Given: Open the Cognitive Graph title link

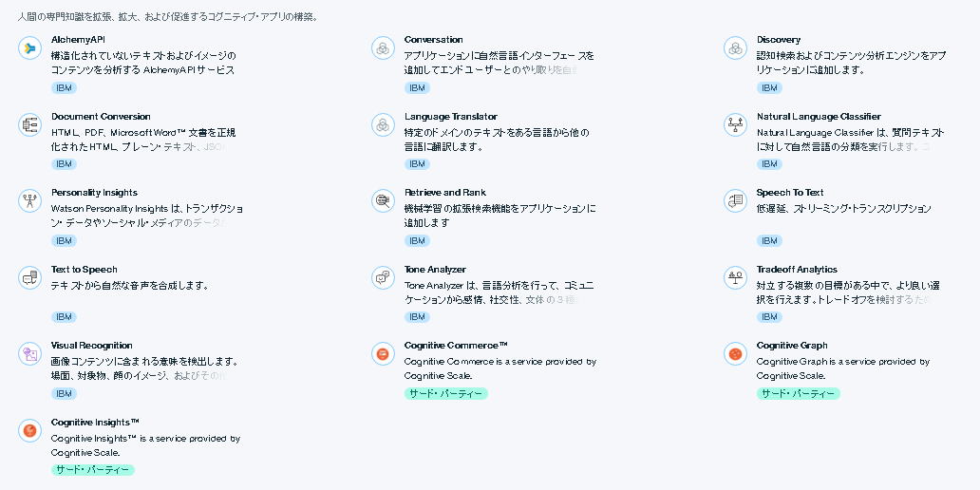Looking at the screenshot, I should (792, 346).
